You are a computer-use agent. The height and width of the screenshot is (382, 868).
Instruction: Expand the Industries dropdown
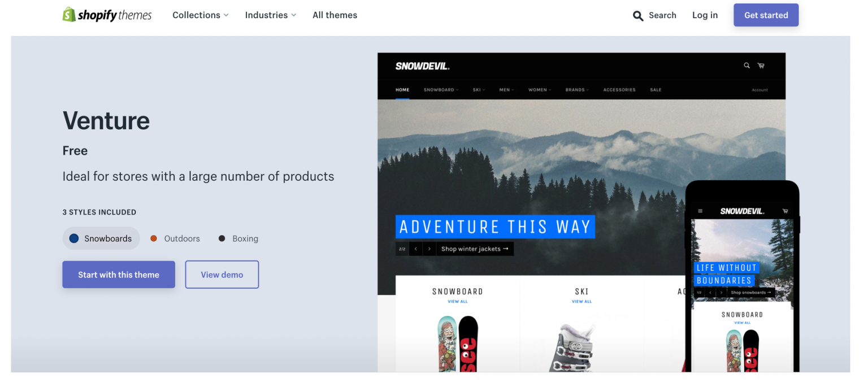coord(271,15)
